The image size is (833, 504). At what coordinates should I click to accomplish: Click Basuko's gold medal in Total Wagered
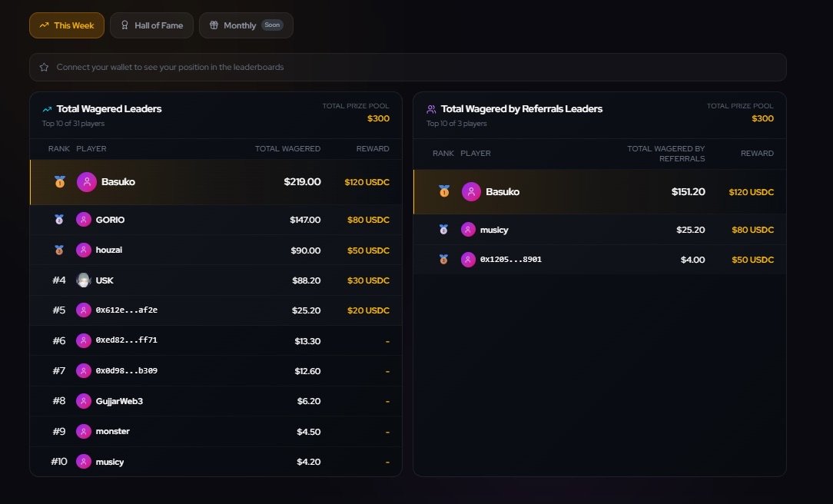(60, 181)
